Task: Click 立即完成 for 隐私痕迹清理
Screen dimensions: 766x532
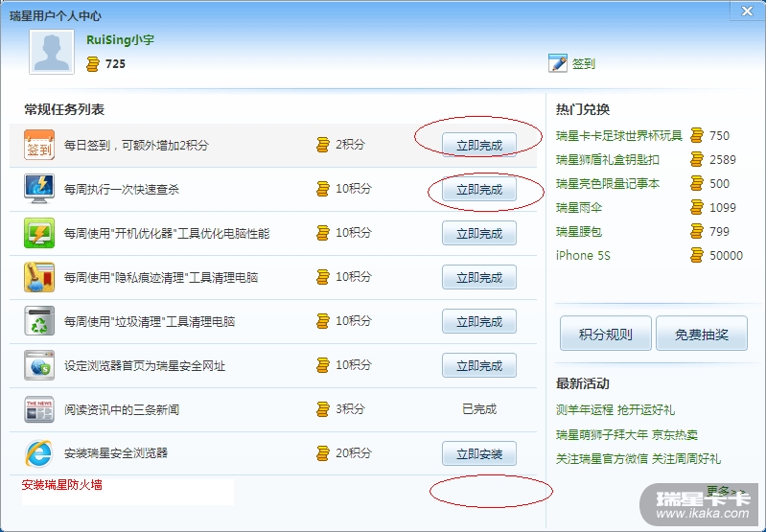Action: coord(479,277)
